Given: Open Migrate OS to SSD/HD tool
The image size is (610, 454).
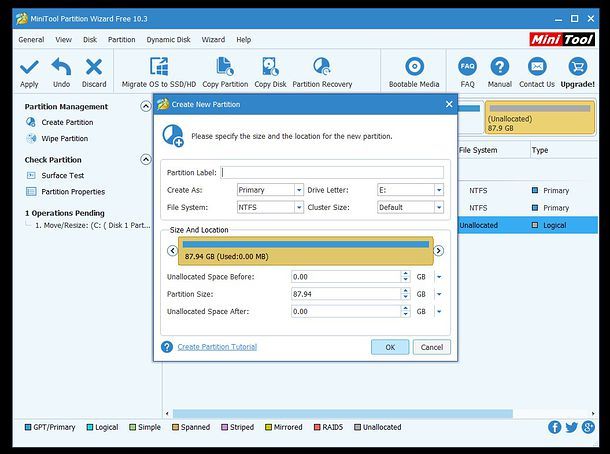Looking at the screenshot, I should click(x=159, y=73).
